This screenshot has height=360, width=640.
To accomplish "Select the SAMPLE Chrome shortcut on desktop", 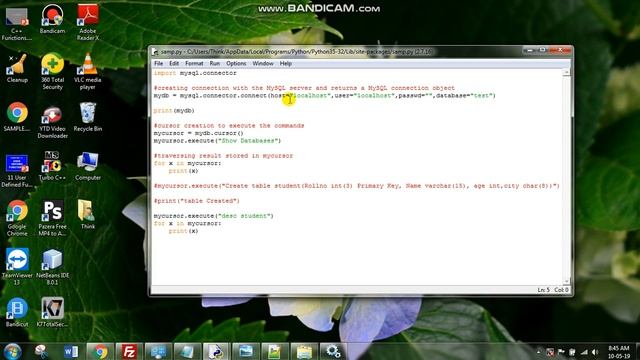I will coord(17,117).
